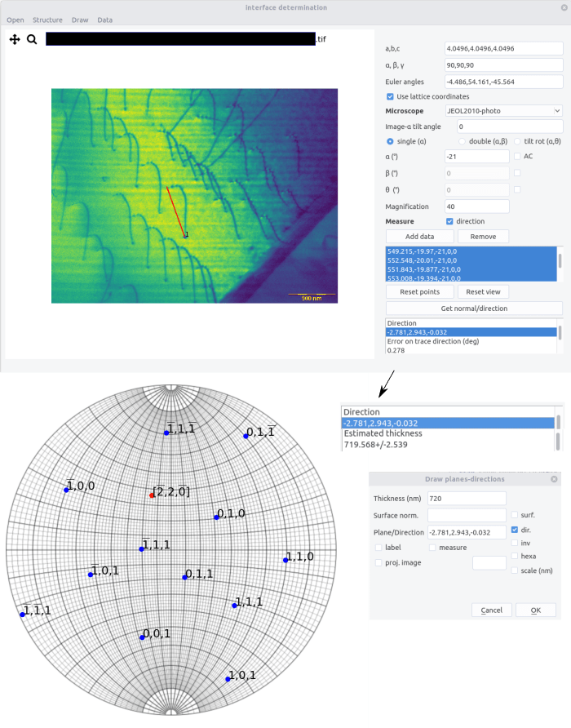Select the single (α) tilt option

(x=390, y=141)
